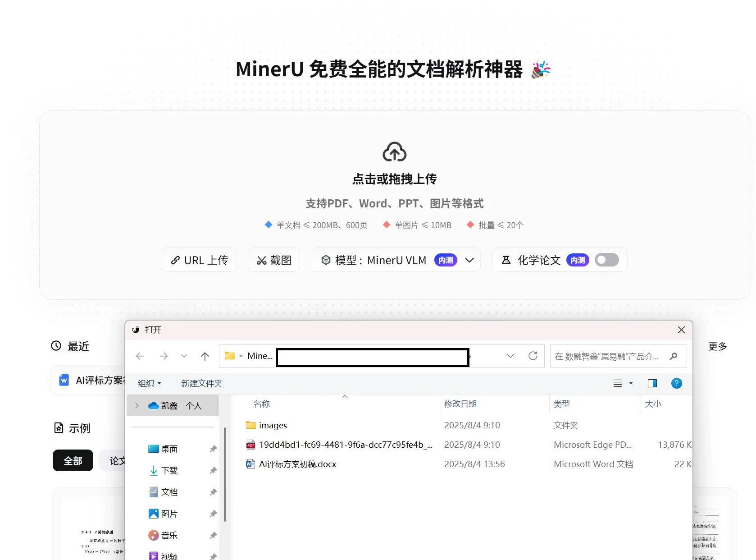Go up one folder level with the up arrow

(205, 357)
